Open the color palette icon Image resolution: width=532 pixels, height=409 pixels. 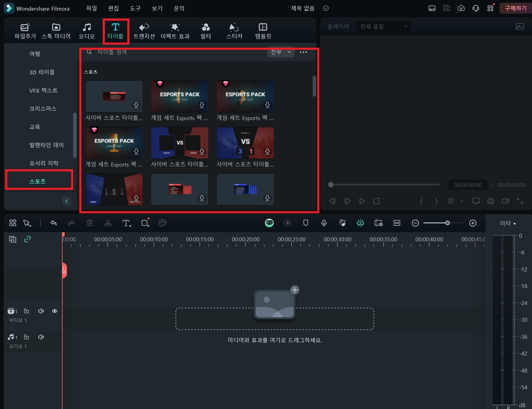tap(163, 223)
